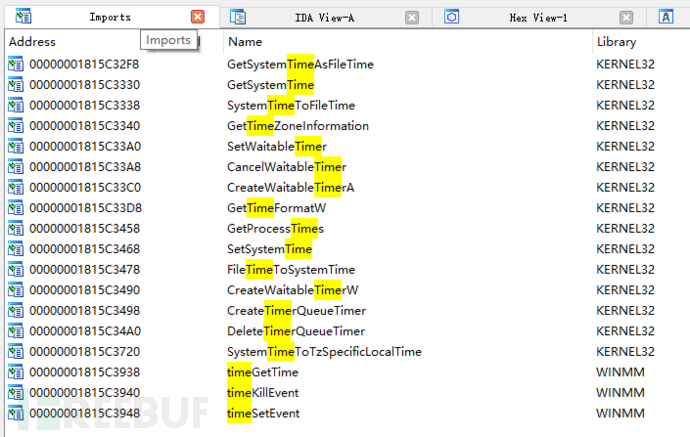Select the CreateTimerQueueTimer import name
Viewport: 690px width, 437px height.
click(x=297, y=311)
